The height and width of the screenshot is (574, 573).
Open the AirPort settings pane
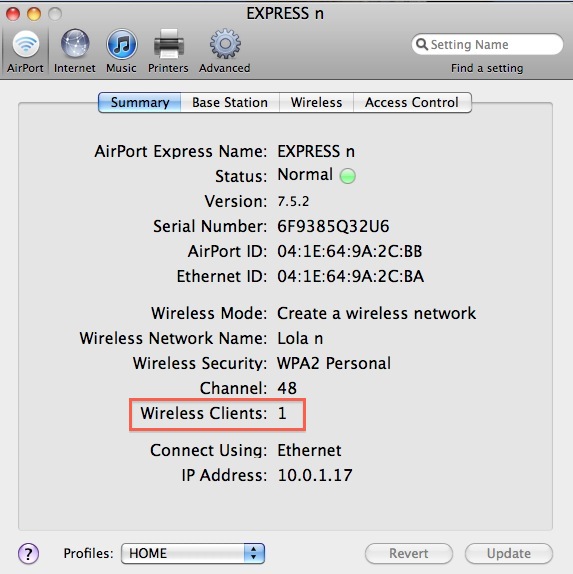click(25, 51)
